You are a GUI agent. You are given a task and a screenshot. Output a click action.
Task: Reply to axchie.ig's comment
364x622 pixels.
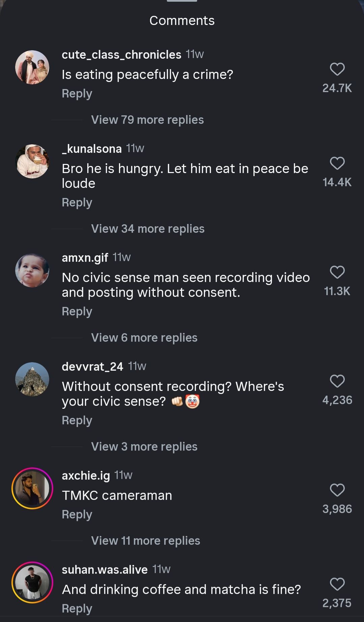[x=77, y=514]
